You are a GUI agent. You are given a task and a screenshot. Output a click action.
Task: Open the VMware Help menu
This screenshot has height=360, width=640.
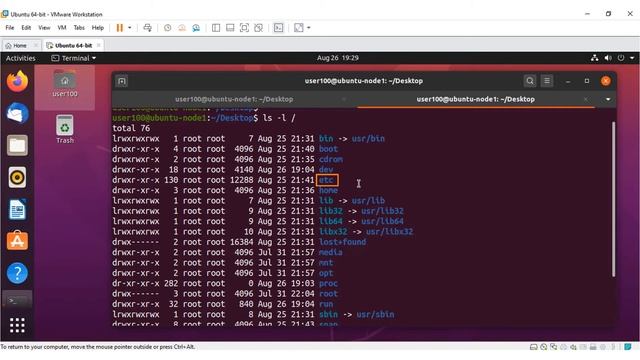tap(98, 28)
